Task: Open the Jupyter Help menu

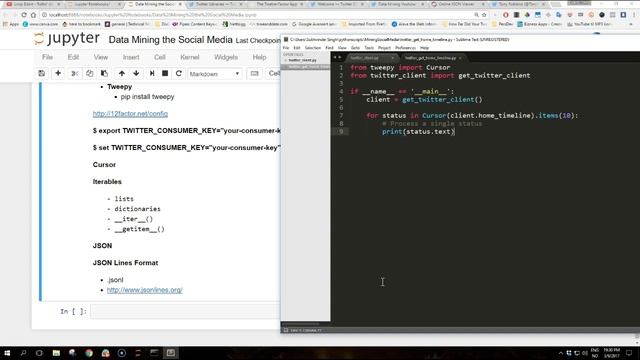Action: (x=259, y=57)
